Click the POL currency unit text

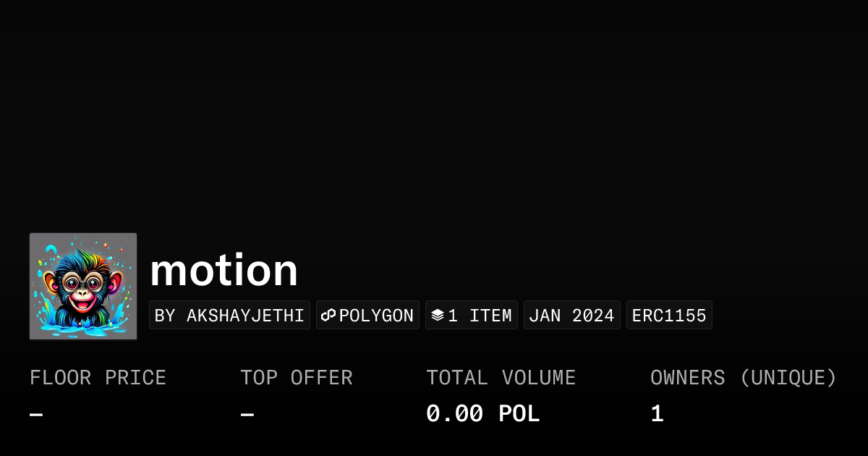pos(519,414)
